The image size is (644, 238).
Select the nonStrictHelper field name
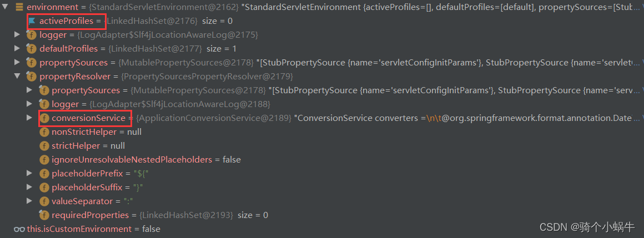(x=84, y=132)
